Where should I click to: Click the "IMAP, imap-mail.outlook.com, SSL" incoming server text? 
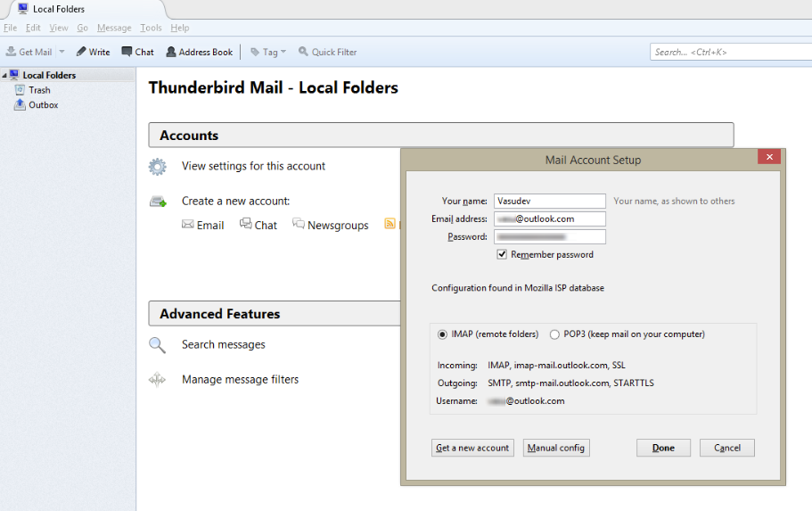click(557, 366)
